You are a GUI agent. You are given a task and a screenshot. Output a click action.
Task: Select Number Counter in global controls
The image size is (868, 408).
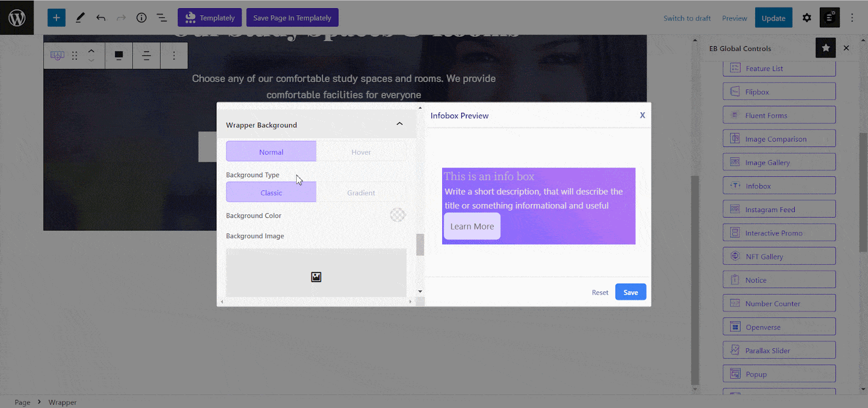click(779, 303)
